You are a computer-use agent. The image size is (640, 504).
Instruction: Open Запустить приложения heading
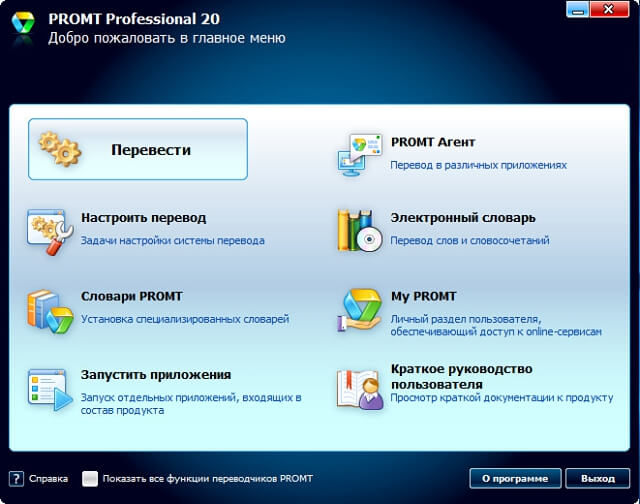156,375
